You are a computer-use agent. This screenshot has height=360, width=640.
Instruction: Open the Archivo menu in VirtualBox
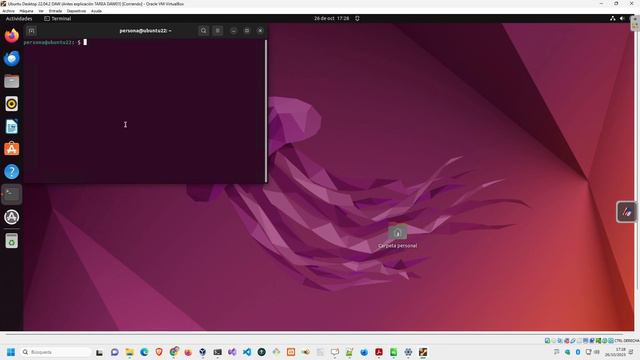(8, 11)
